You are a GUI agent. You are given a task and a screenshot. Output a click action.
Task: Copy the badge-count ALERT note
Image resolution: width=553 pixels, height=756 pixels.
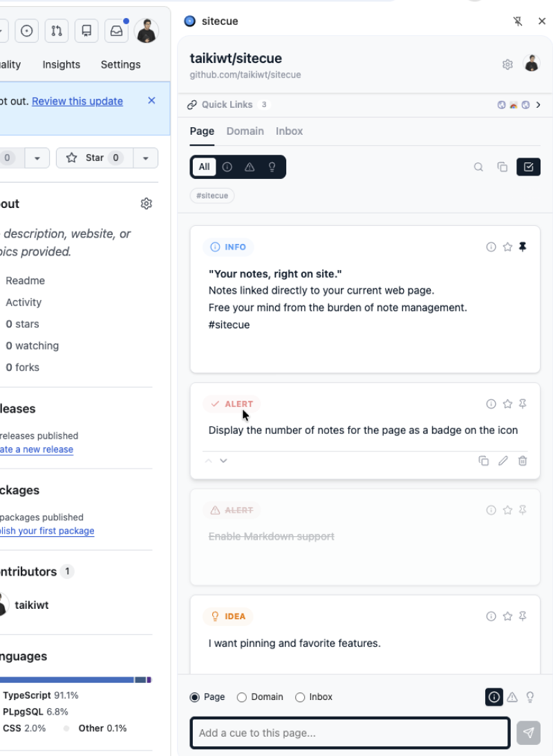tap(484, 461)
